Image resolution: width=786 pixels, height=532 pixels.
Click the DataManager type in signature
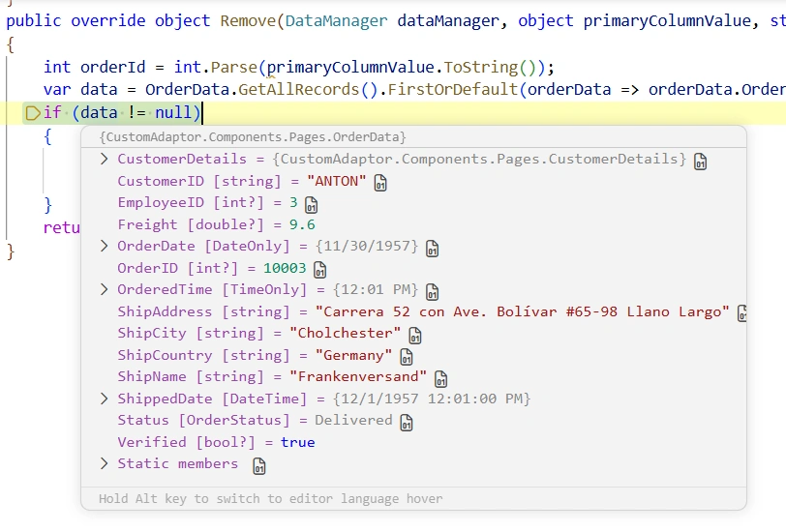pyautogui.click(x=336, y=21)
